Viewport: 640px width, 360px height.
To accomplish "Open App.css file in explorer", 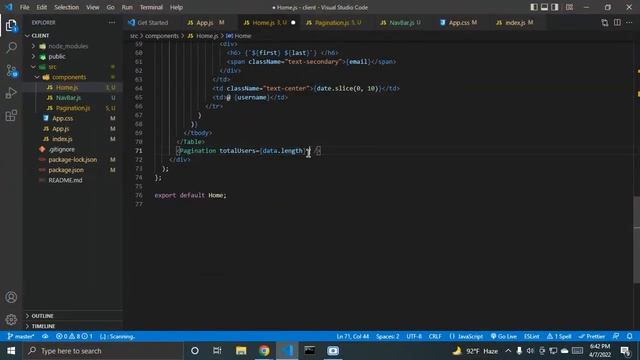I will (62, 118).
